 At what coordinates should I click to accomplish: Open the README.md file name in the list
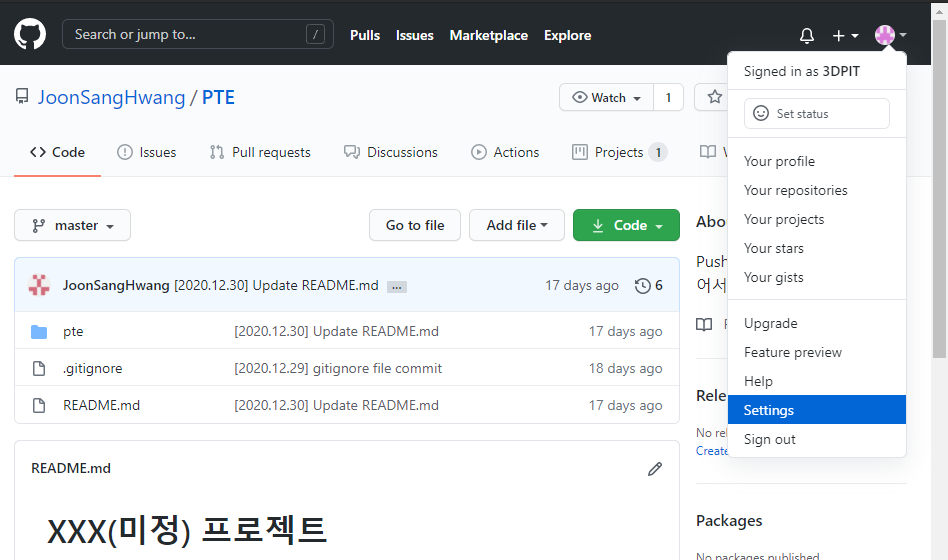point(102,405)
